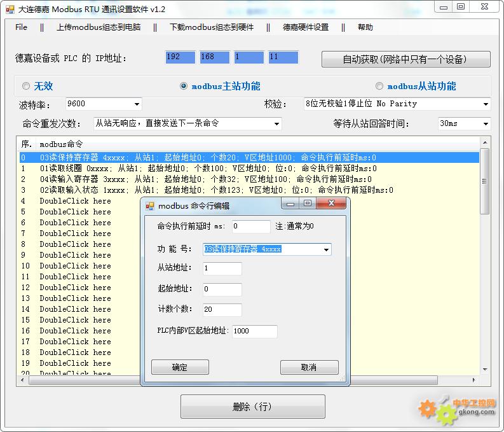Click the 删除(行) button
This screenshot has height=432, width=504.
pyautogui.click(x=253, y=407)
